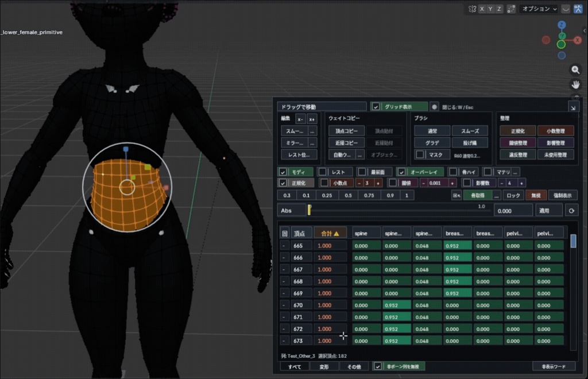Image resolution: width=588 pixels, height=379 pixels.
Task: Click the 頂点コピー button
Action: (x=346, y=131)
